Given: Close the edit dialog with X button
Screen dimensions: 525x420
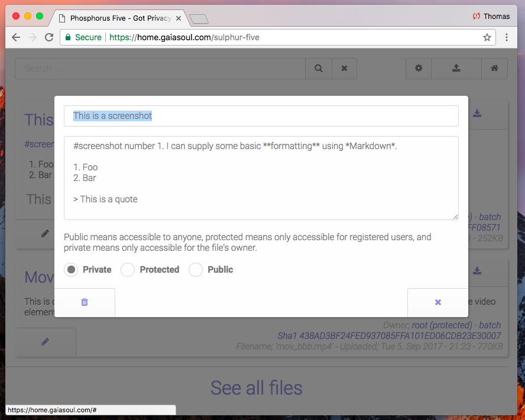Looking at the screenshot, I should [437, 302].
